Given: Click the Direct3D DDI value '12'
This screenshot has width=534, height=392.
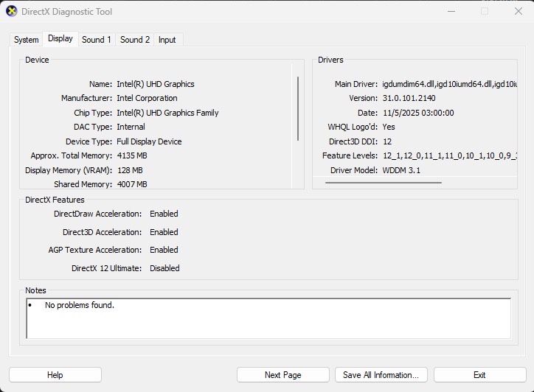Looking at the screenshot, I should coord(387,141).
